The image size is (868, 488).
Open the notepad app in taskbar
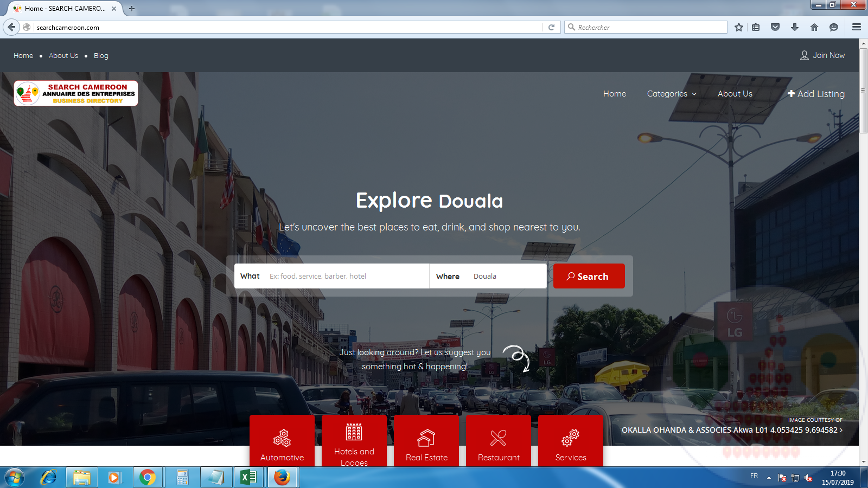pyautogui.click(x=216, y=478)
